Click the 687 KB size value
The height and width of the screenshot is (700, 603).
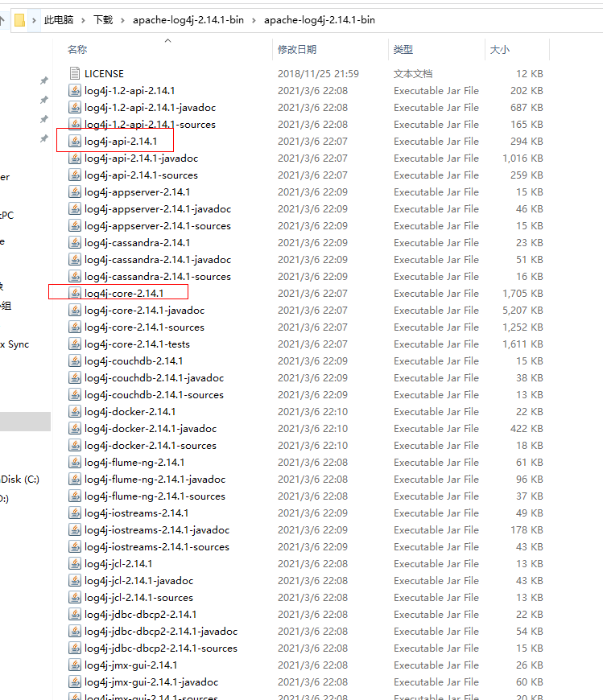tap(527, 107)
